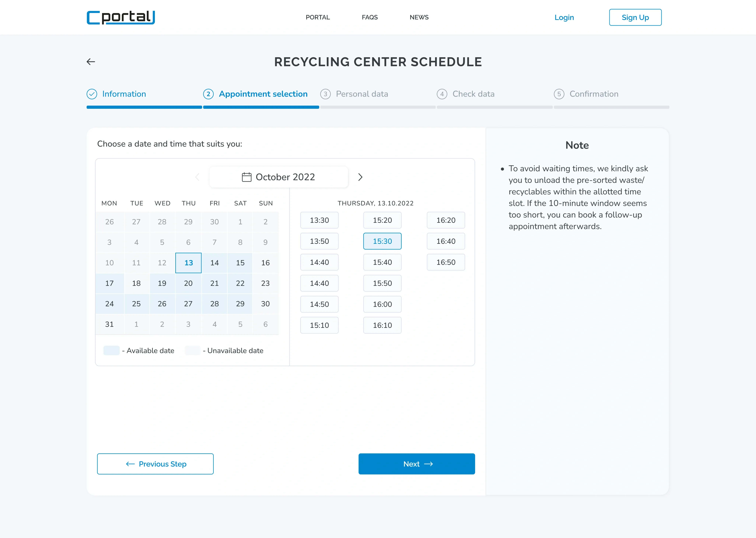This screenshot has width=756, height=538.
Task: Click the step 5 Confirmation number icon
Action: (559, 94)
